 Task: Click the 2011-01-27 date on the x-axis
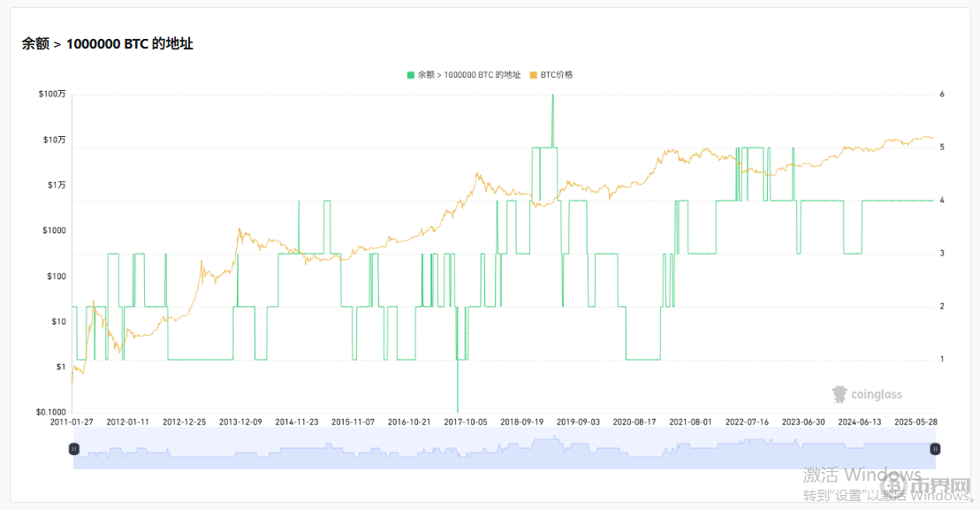click(72, 422)
